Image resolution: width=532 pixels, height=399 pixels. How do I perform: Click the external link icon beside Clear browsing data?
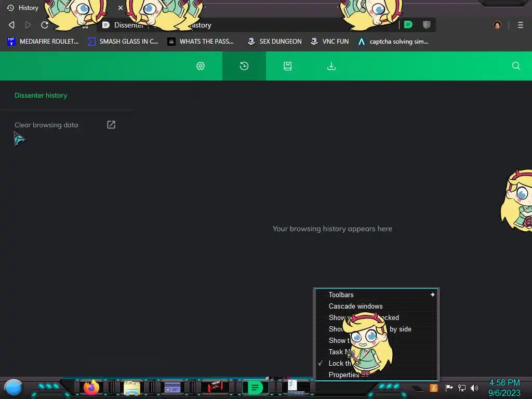pos(111,125)
